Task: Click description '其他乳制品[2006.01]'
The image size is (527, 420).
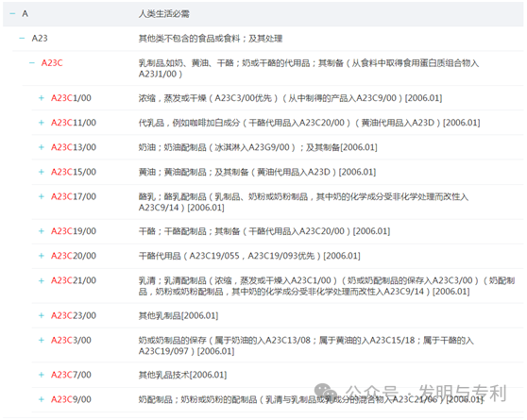Action: click(178, 315)
